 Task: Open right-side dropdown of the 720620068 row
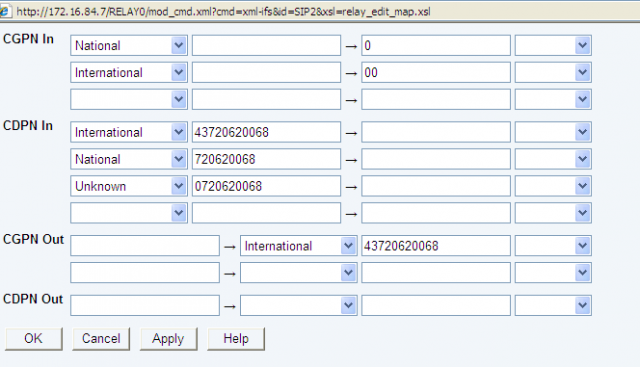pos(553,159)
